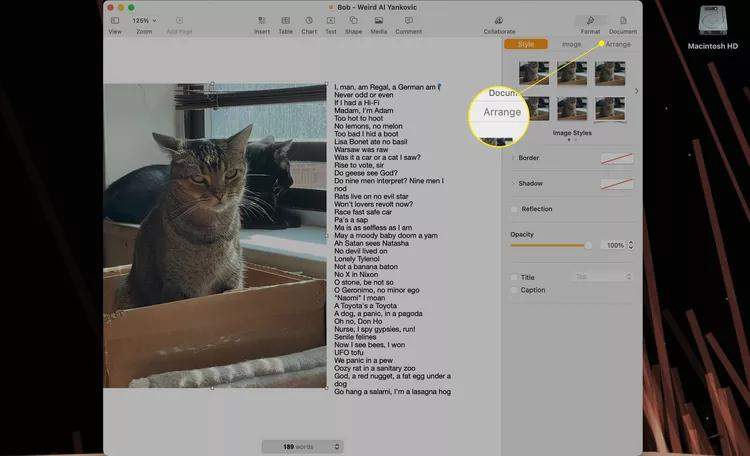Expand the Border section disclosure

coord(513,158)
